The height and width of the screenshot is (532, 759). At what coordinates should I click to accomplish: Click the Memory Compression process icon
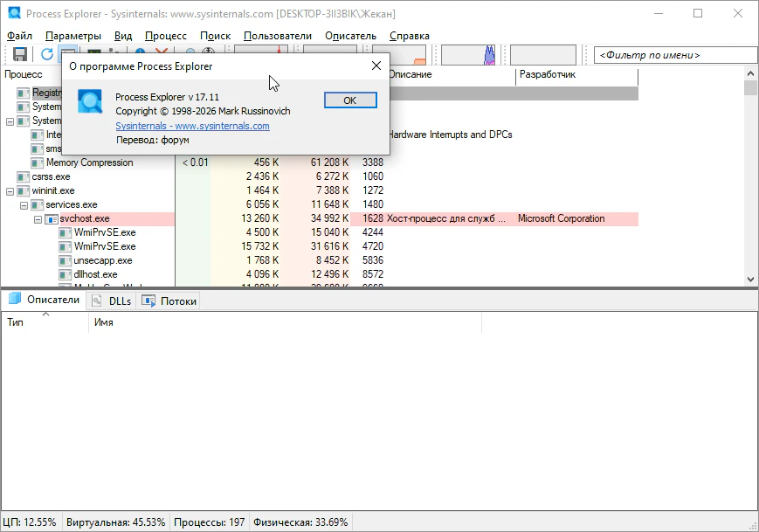tap(37, 162)
